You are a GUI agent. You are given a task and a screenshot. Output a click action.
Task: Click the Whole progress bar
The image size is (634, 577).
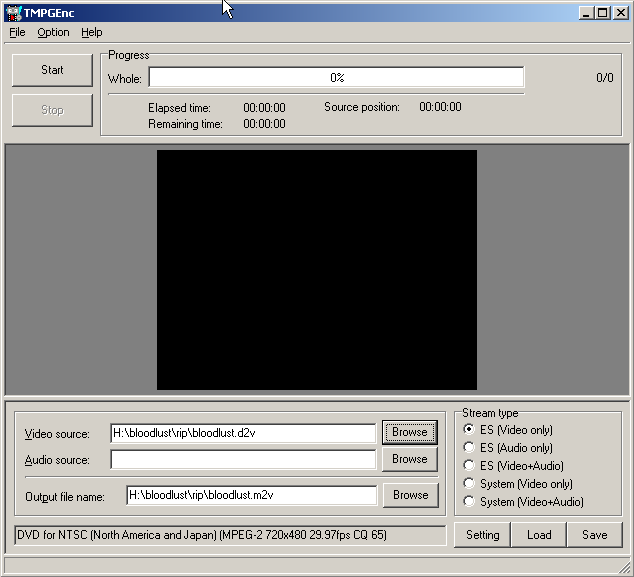[336, 78]
